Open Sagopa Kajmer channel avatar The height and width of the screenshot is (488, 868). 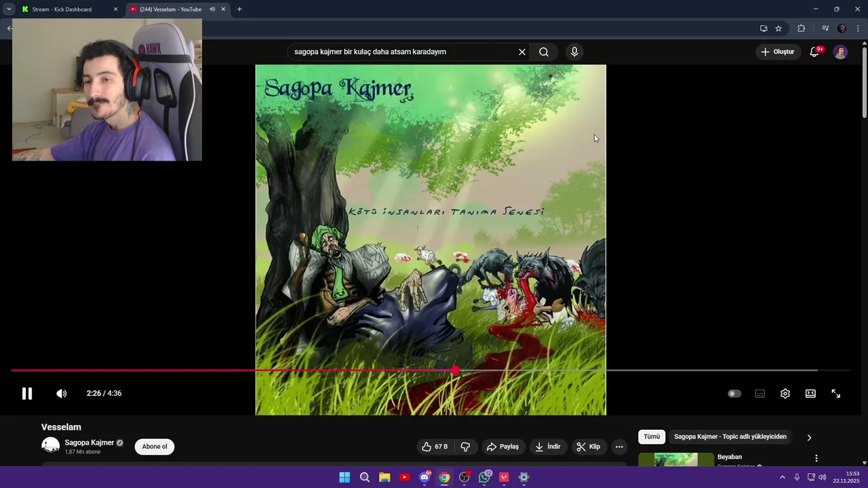point(51,445)
